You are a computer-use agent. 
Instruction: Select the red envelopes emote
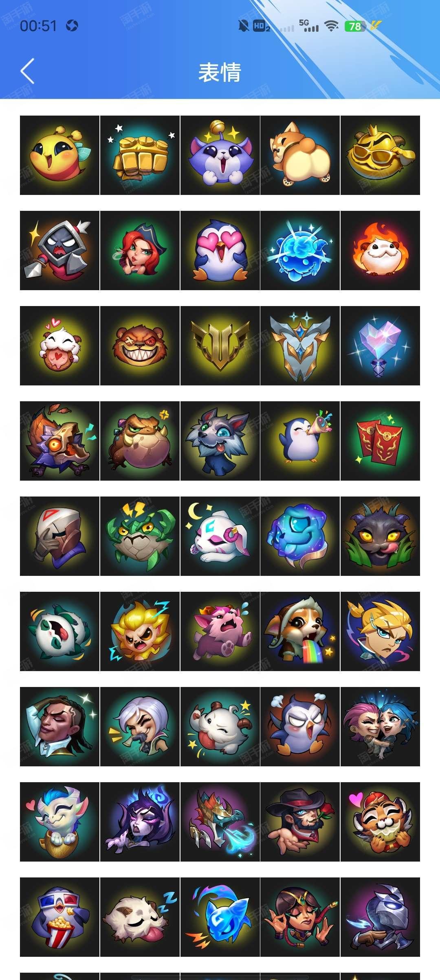pos(380,441)
